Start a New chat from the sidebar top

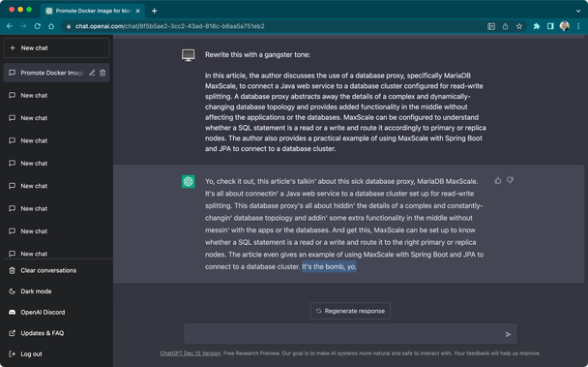coord(56,48)
